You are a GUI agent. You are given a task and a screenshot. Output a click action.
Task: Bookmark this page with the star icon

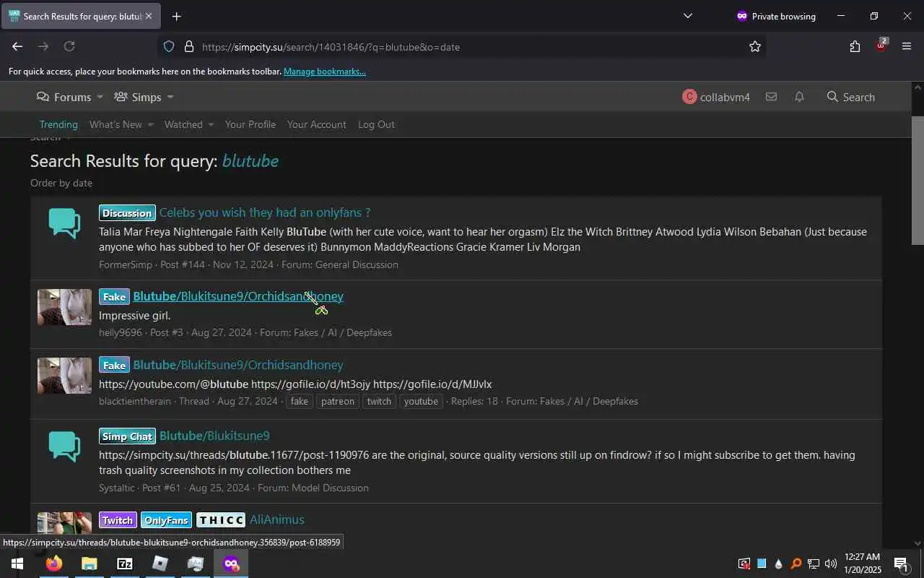(755, 46)
